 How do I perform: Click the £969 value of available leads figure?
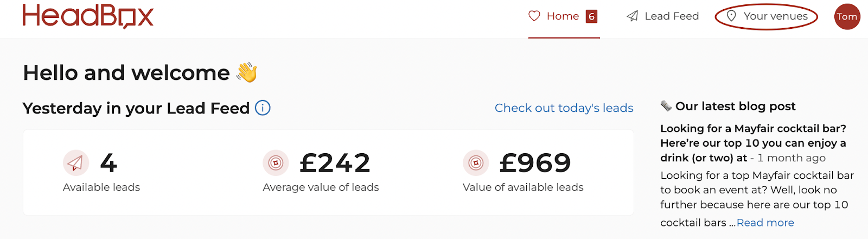[x=535, y=163]
